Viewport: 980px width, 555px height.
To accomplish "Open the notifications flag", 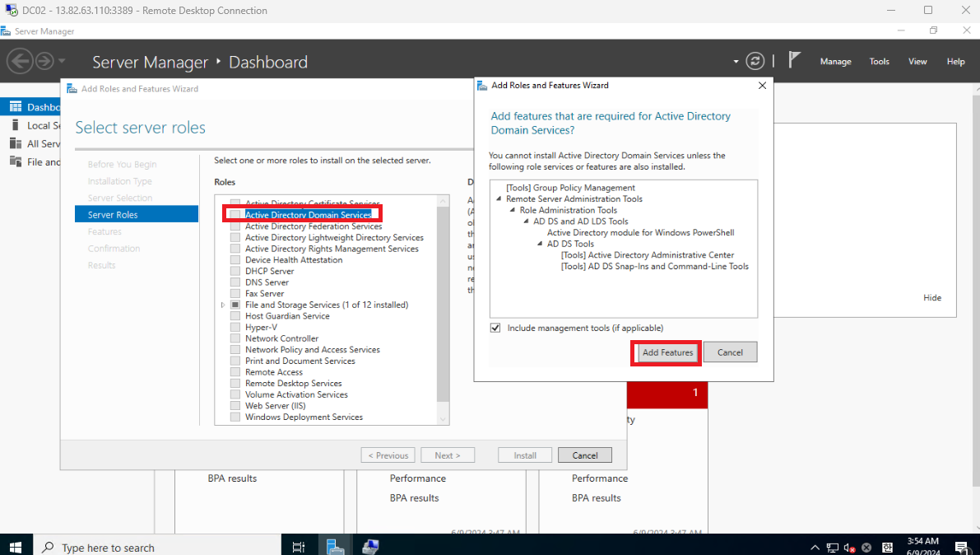I will [794, 61].
